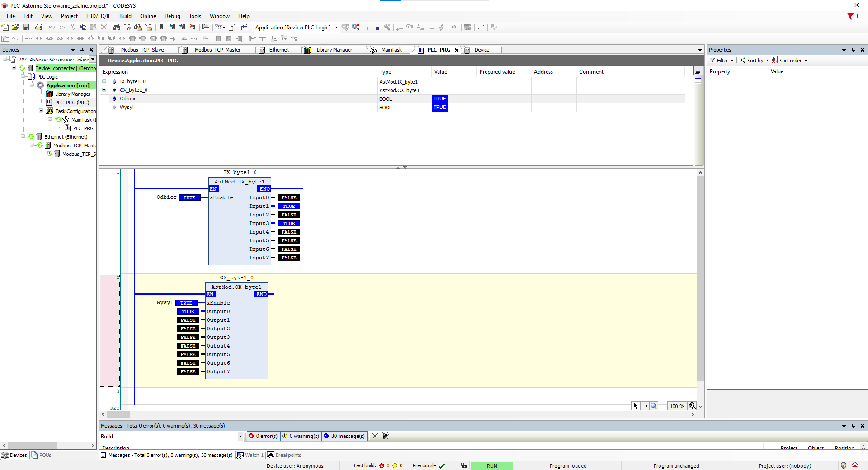Screen dimensions: 868x470
Task: Click the magnifier zoom tool
Action: 654,406
